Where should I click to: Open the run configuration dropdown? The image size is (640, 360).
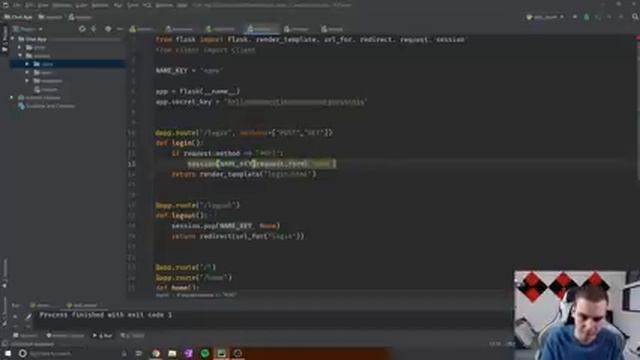coord(545,17)
